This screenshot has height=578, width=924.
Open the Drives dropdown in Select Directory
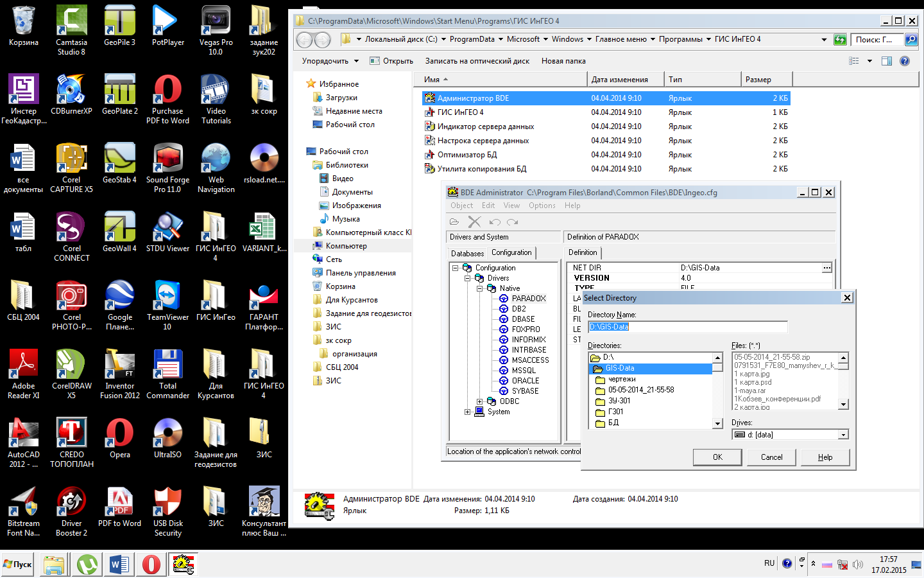tap(843, 435)
